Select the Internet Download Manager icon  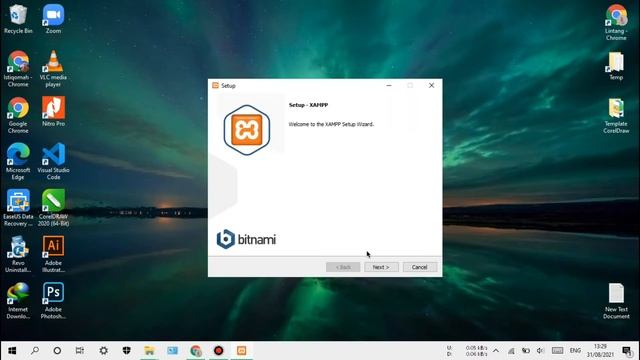18,300
